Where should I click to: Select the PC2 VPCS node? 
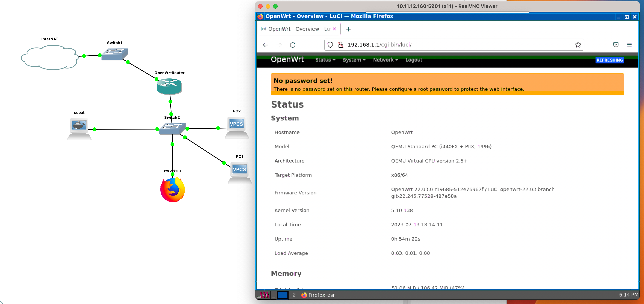tap(236, 124)
